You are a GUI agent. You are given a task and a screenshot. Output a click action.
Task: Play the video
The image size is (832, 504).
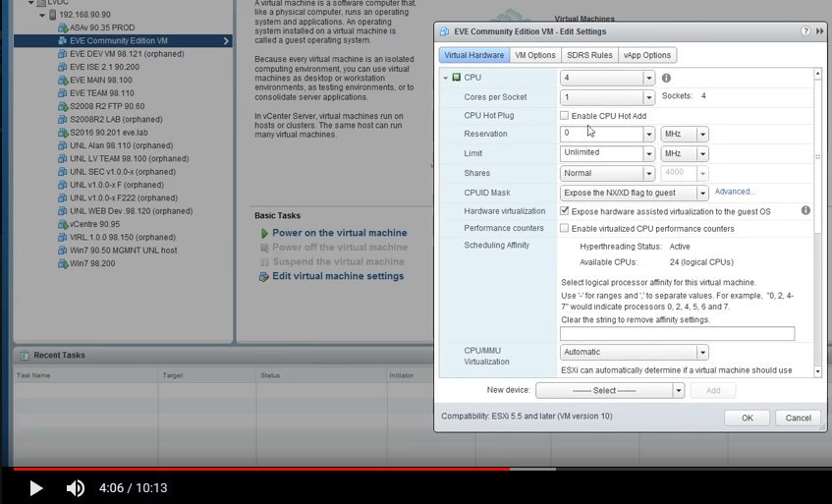(35, 488)
